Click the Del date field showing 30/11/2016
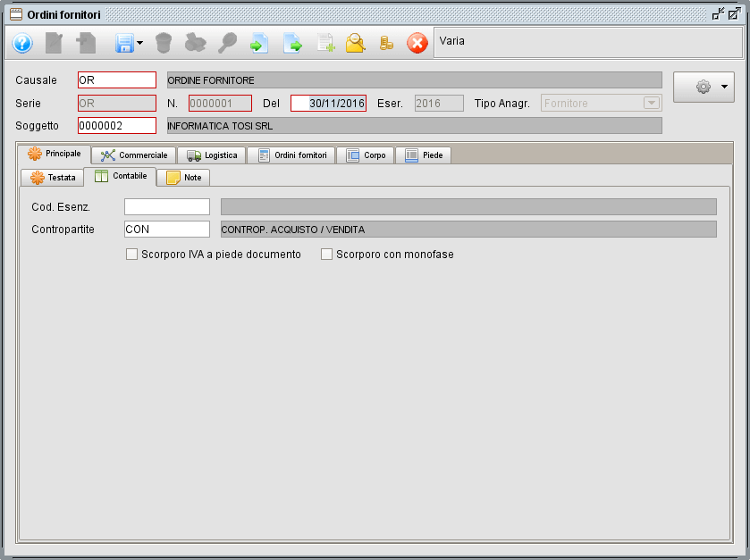 click(327, 103)
